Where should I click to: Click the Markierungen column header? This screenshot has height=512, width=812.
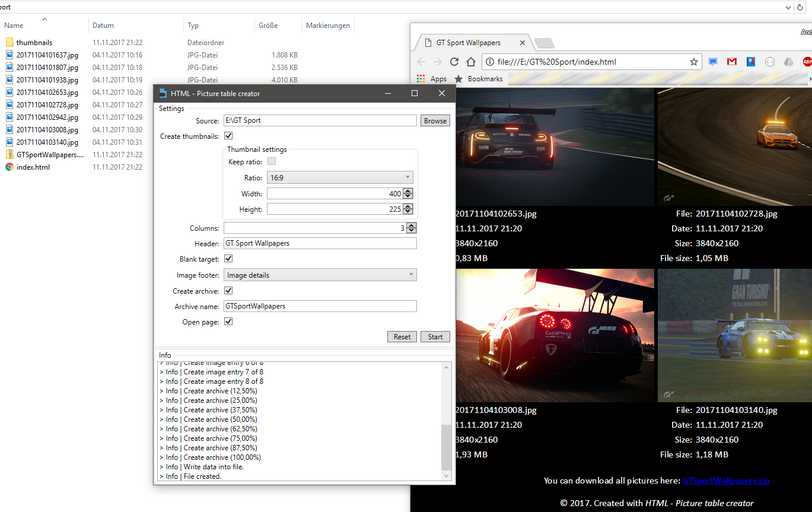click(328, 26)
